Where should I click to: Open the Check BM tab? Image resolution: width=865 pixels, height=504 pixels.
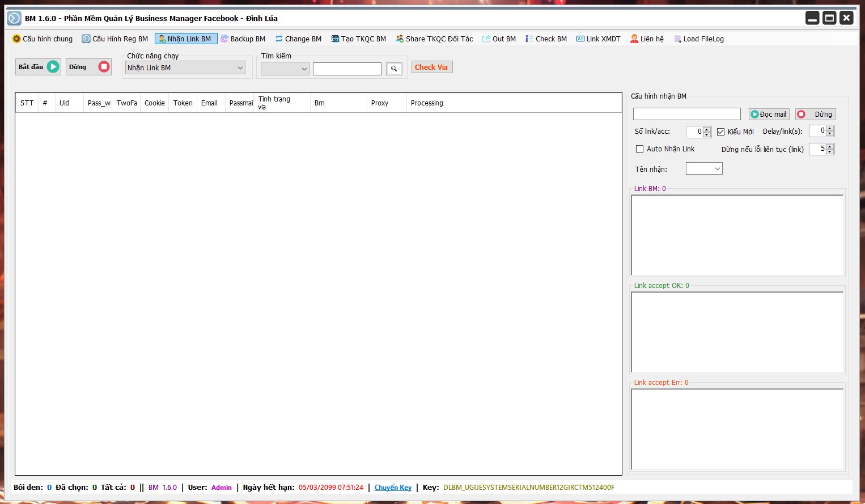click(546, 39)
